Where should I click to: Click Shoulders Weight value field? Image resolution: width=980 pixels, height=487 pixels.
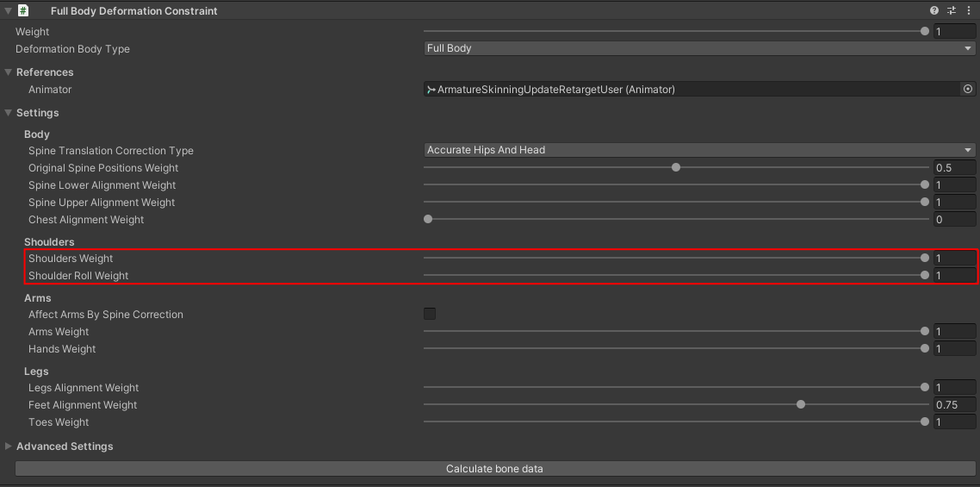954,258
